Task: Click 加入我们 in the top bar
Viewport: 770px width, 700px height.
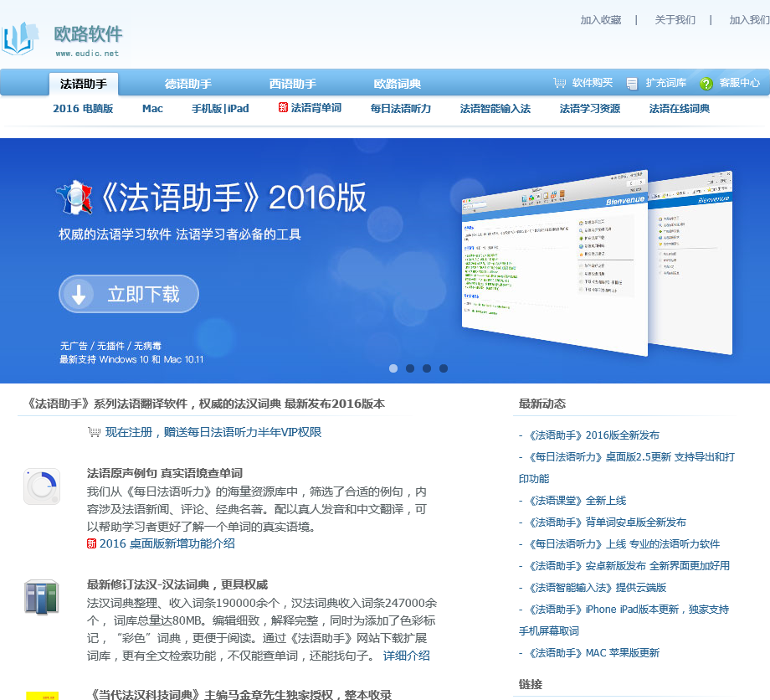Action: (x=749, y=20)
